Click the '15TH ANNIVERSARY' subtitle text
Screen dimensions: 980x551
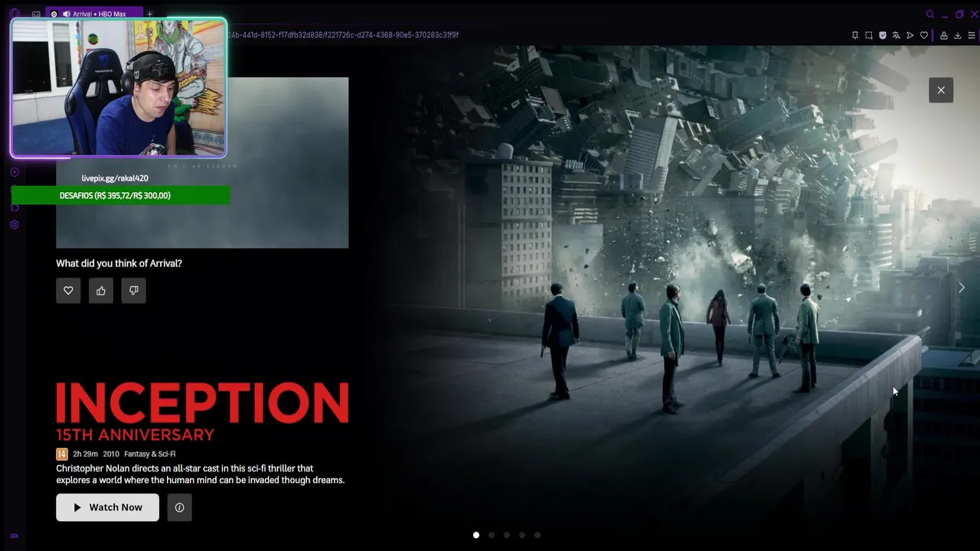pos(135,435)
